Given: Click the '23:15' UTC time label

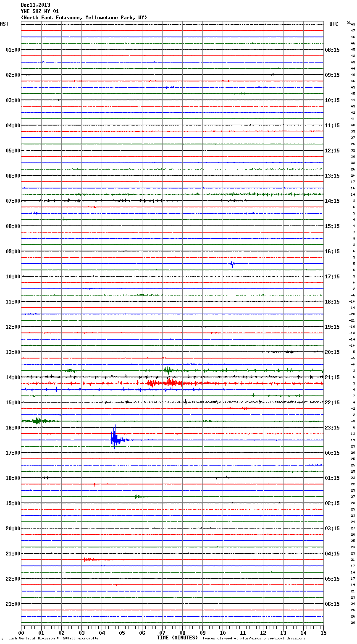Looking at the screenshot, I should [332, 428].
